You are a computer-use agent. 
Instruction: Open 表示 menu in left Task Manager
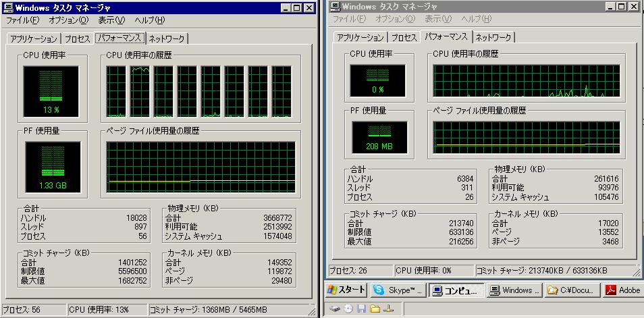click(111, 20)
